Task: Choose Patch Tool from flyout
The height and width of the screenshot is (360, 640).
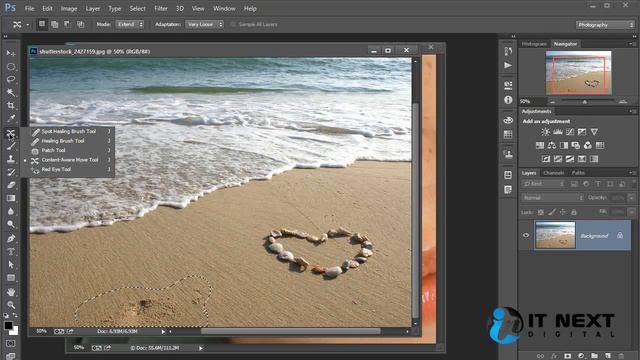Action: (x=53, y=150)
